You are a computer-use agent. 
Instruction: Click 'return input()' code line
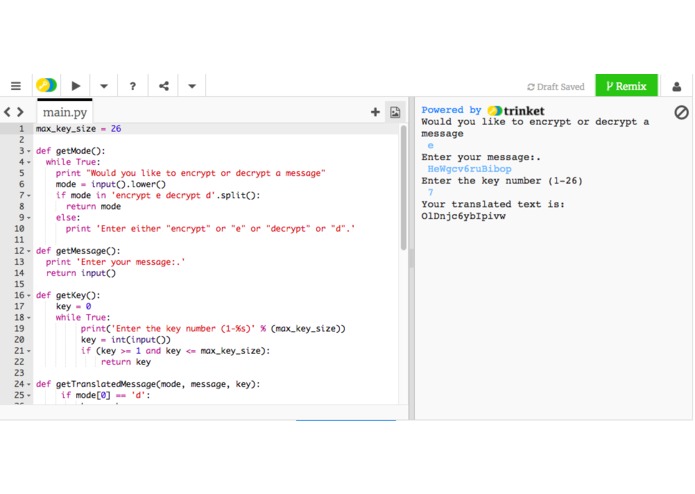(x=81, y=273)
